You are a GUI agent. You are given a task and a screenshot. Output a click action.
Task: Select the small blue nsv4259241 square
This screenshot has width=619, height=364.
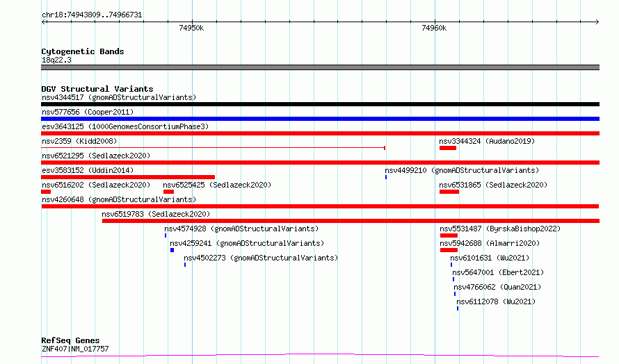[172, 250]
